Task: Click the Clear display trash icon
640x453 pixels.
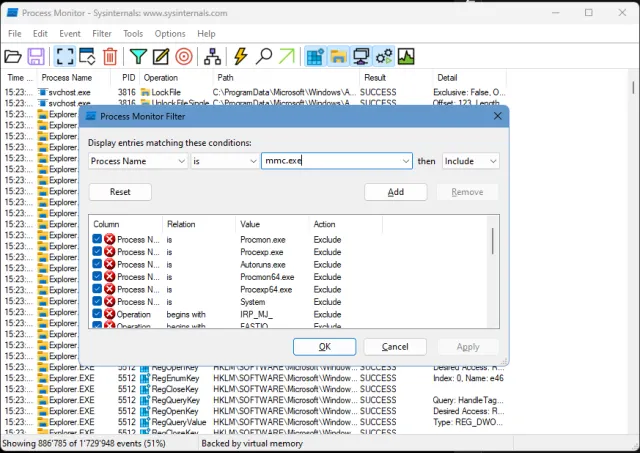Action: (x=110, y=57)
